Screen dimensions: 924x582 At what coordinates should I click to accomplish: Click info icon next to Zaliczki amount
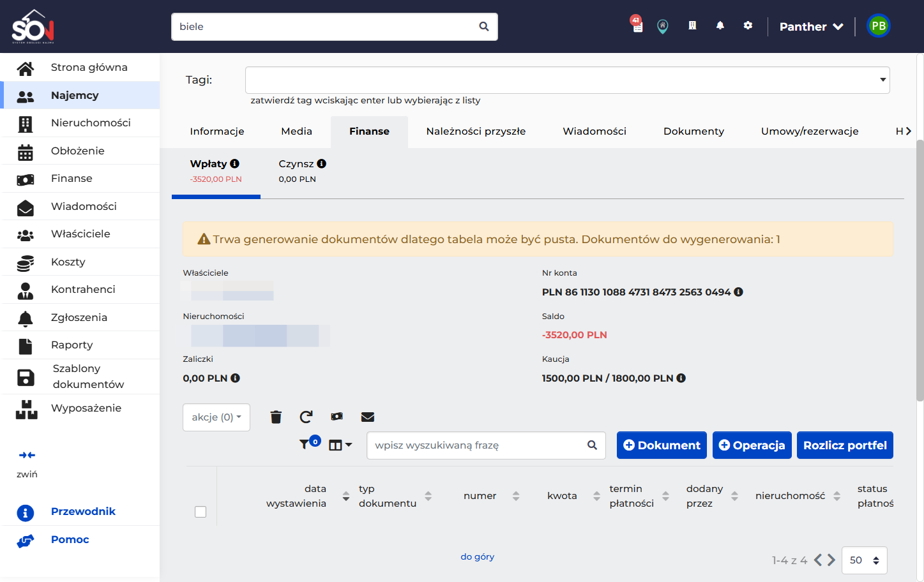point(236,378)
